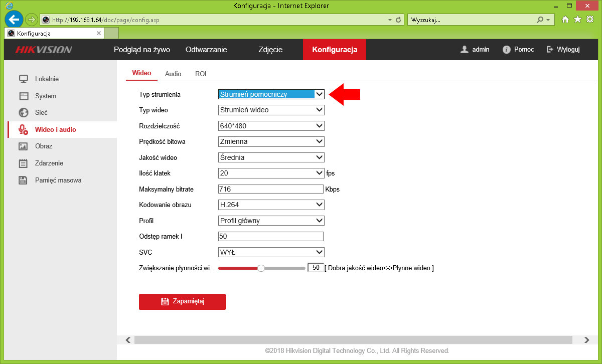Click the Obraz picture icon
The image size is (602, 364).
click(23, 146)
